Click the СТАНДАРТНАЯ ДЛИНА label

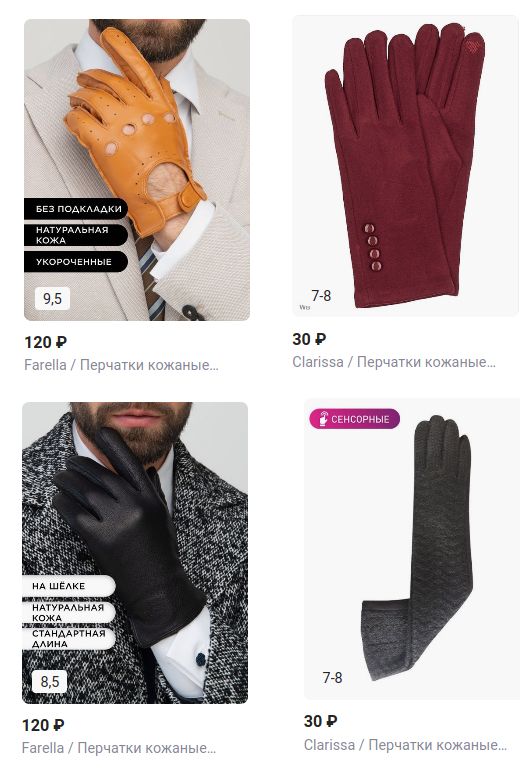[68, 639]
